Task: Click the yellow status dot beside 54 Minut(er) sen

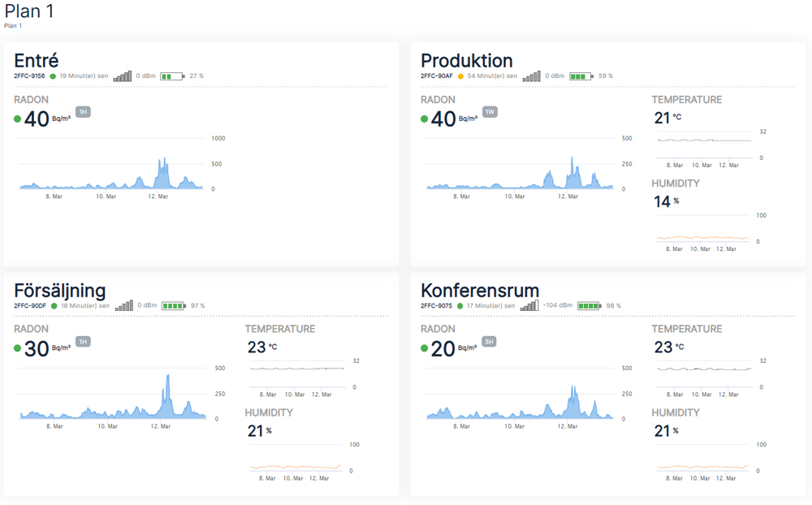Action: [460, 76]
